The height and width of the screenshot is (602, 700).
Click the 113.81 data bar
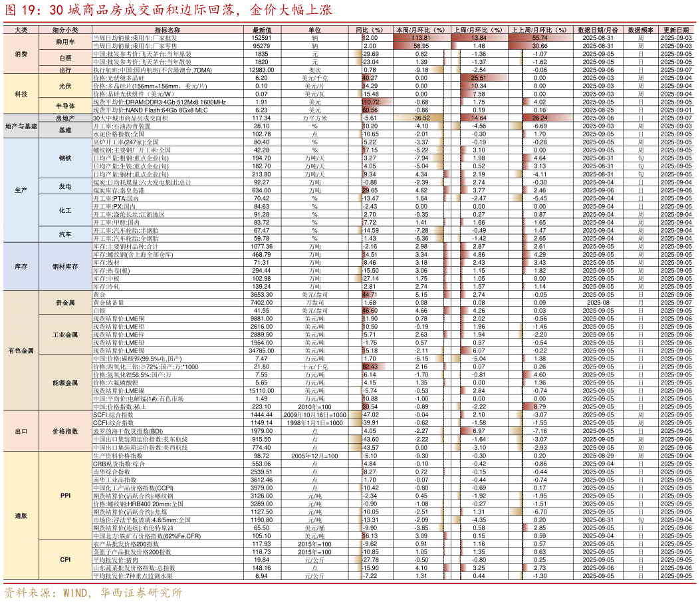tap(421, 38)
